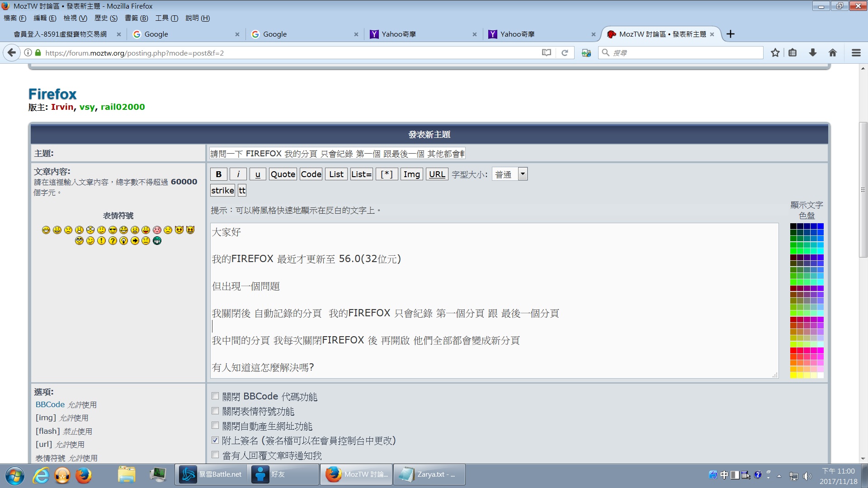The height and width of the screenshot is (488, 868).
Task: Open the 書籤 (B) menu
Action: point(136,18)
